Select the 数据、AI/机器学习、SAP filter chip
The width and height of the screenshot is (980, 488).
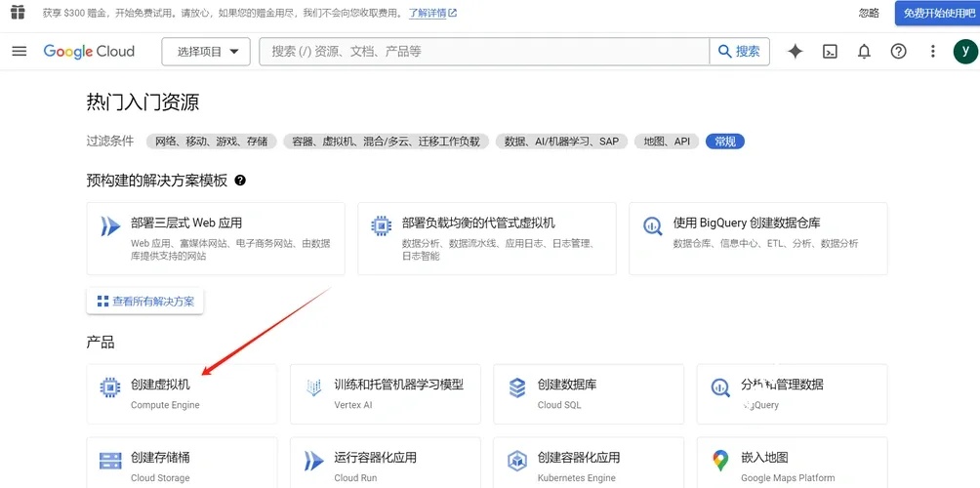click(x=561, y=142)
